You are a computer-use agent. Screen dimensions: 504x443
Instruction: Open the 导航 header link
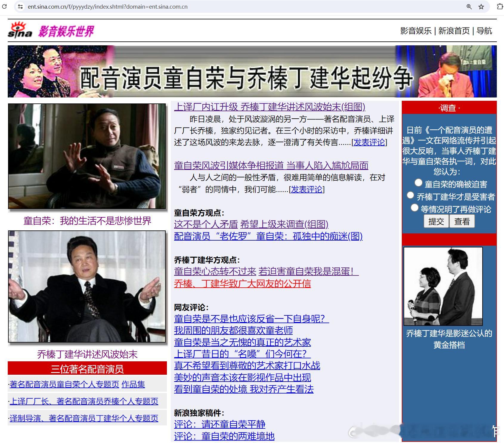[x=484, y=31]
